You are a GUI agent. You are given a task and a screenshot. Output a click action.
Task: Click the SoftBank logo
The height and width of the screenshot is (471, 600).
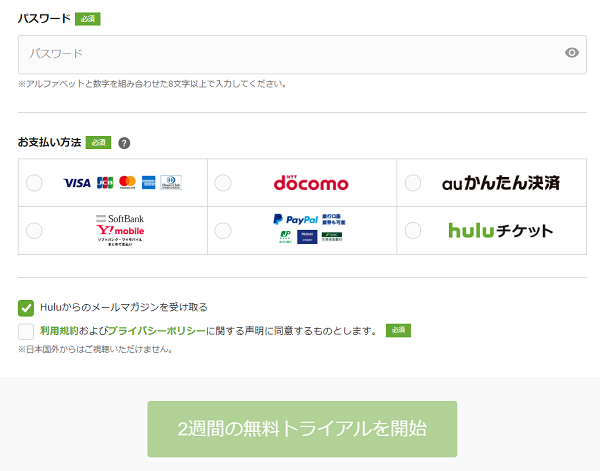click(120, 219)
